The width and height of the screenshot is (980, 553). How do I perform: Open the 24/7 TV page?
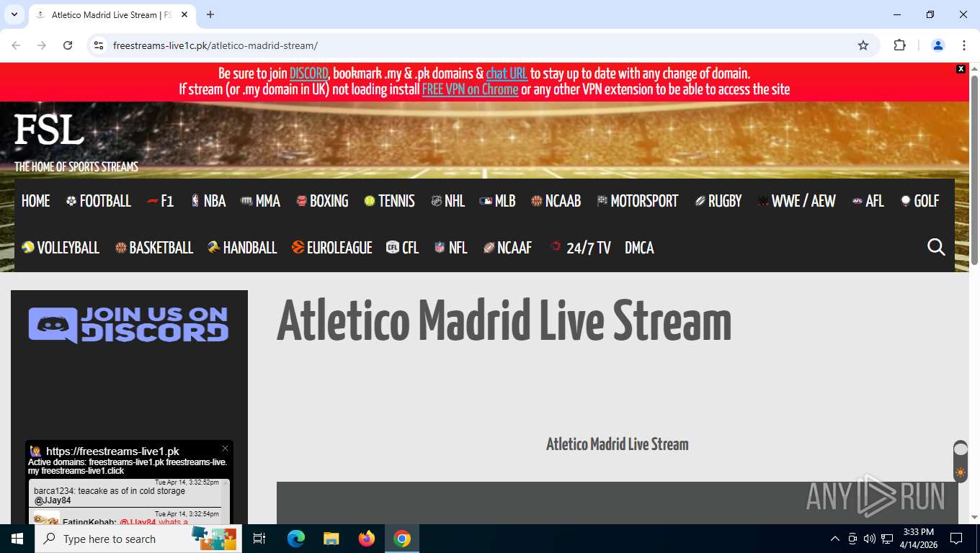pos(580,248)
